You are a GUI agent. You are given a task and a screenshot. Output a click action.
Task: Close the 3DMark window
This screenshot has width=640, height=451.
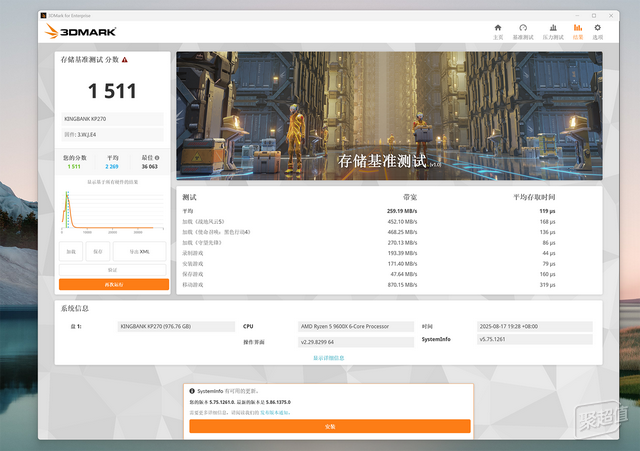pos(611,16)
